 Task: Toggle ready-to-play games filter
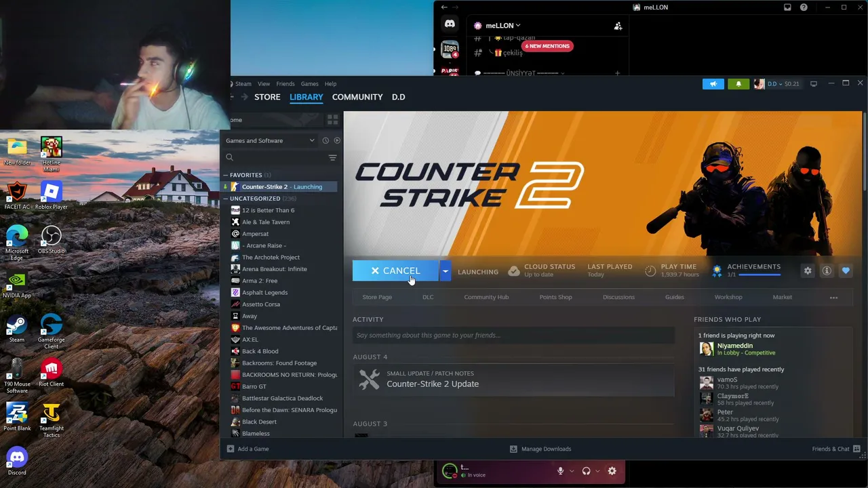[337, 140]
